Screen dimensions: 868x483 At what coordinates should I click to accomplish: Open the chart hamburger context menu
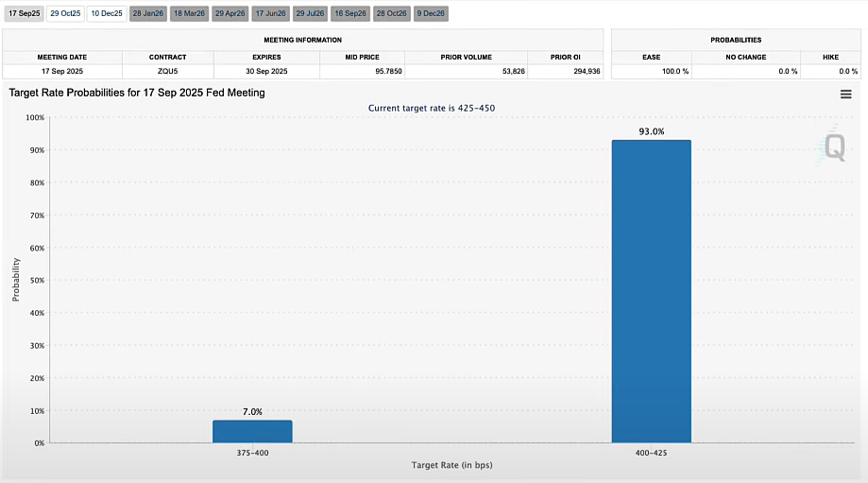click(845, 94)
